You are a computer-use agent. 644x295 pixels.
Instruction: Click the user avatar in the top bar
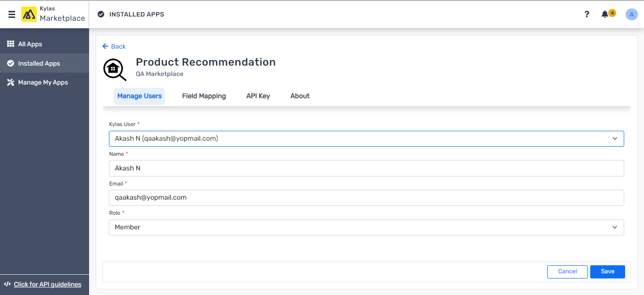click(x=631, y=14)
